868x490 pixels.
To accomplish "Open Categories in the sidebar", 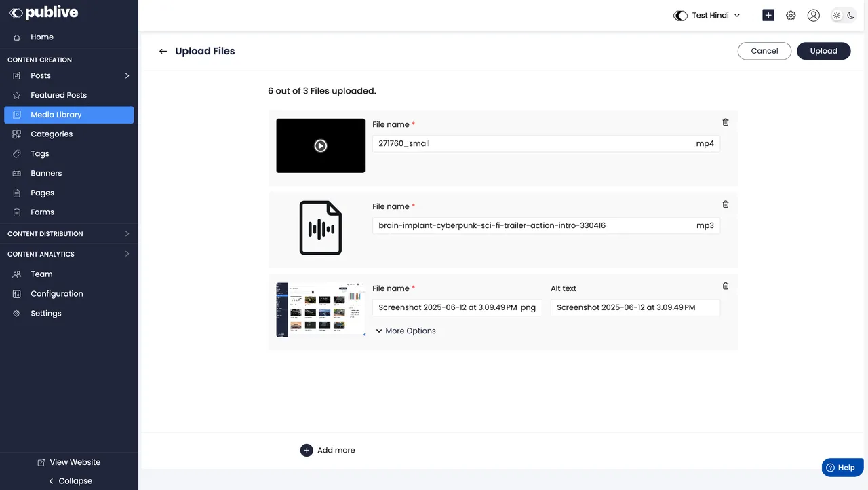I will [x=52, y=134].
